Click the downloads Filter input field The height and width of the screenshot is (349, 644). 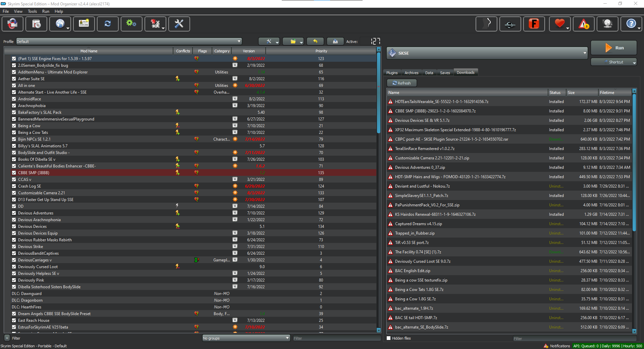click(574, 339)
